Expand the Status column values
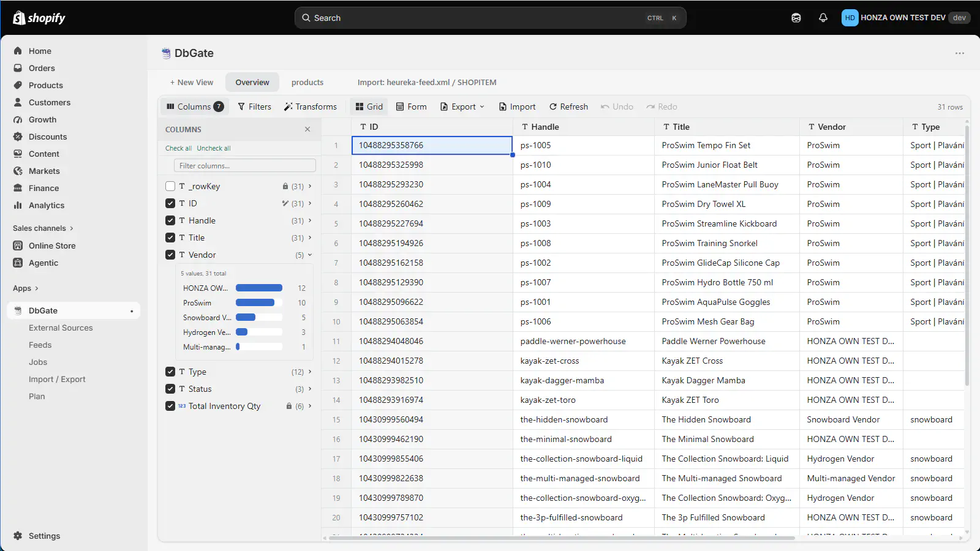The height and width of the screenshot is (551, 980). click(310, 389)
